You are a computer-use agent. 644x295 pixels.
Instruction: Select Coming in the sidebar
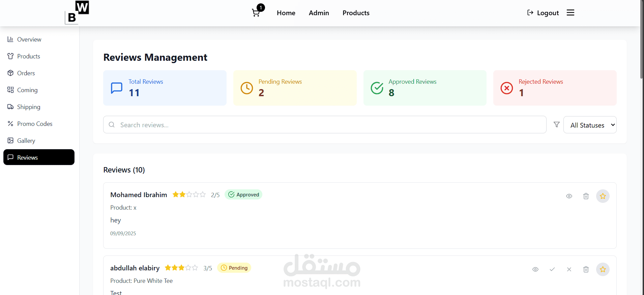coord(39,90)
